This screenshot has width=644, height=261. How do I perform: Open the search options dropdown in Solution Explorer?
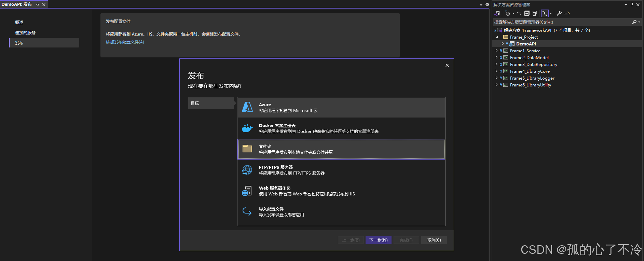tap(639, 22)
